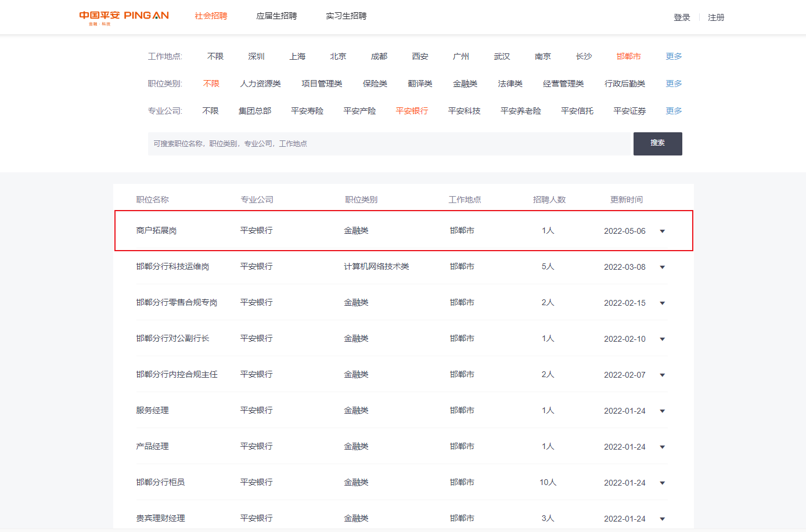
Task: Filter category by 法律类
Action: click(x=510, y=84)
